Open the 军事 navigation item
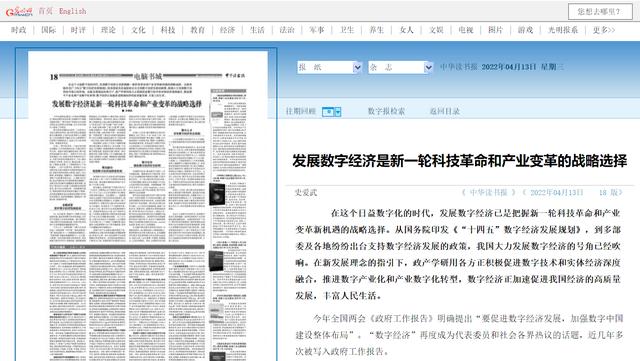Viewport: 640px width, 361px height. tap(317, 30)
